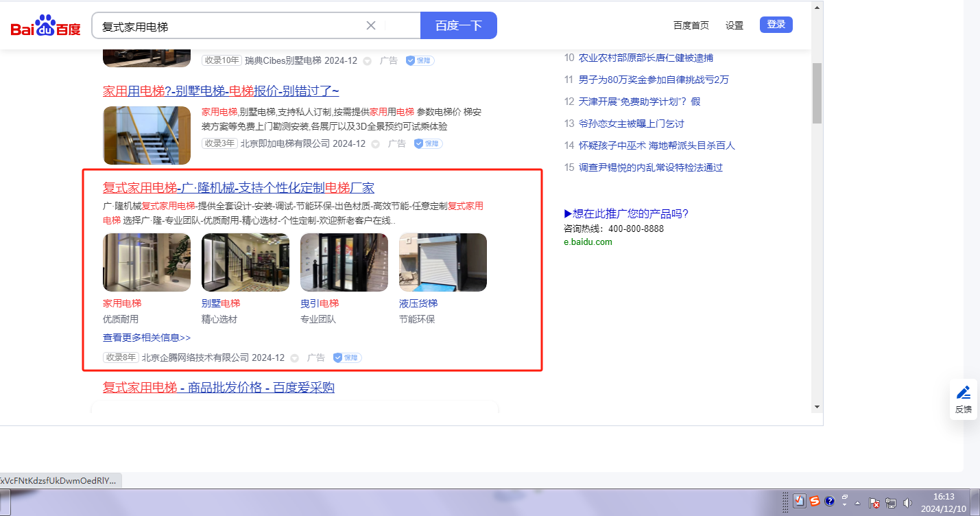Open 设置 in the top navigation
Viewport: 980px width, 516px height.
click(x=734, y=25)
